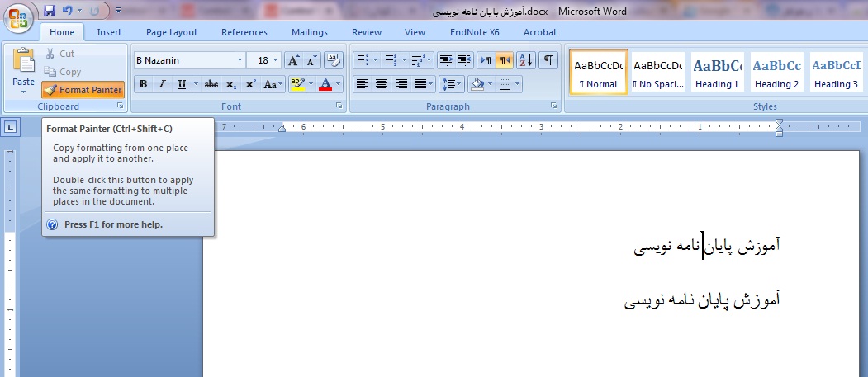Image resolution: width=868 pixels, height=377 pixels.
Task: Toggle Show/Hide paragraph marks
Action: click(548, 60)
